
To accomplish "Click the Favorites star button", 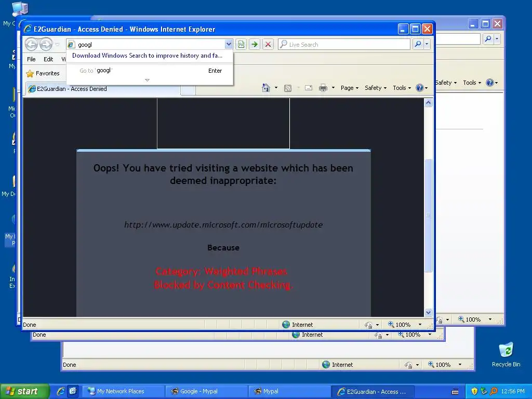I will (x=43, y=73).
